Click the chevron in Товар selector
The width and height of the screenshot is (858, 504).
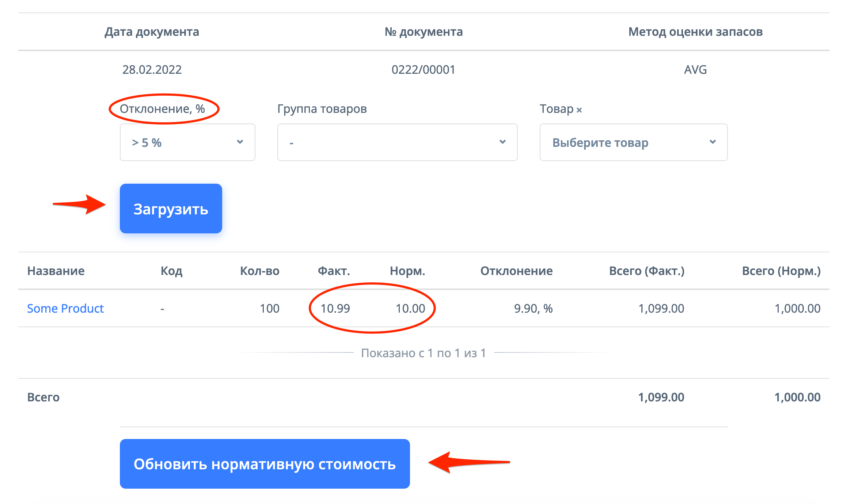pos(712,142)
